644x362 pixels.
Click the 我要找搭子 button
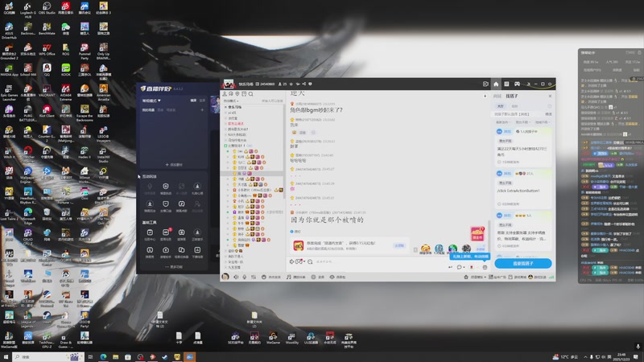click(x=522, y=264)
